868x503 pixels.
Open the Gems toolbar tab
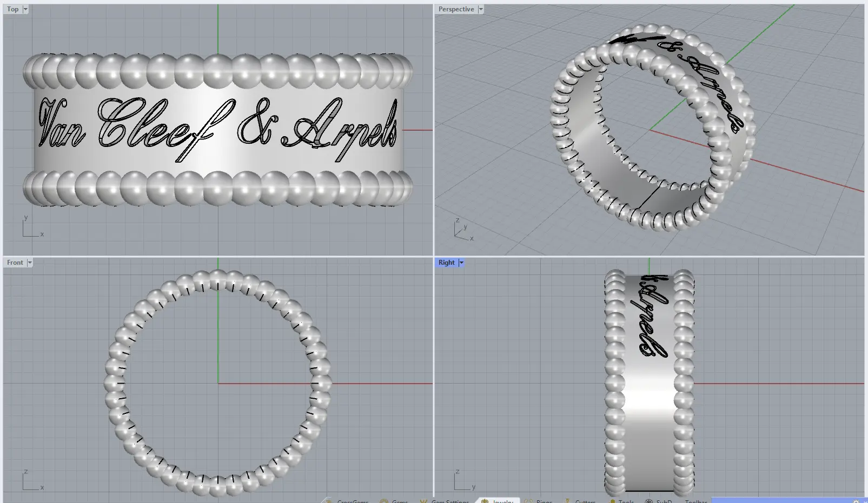coord(400,501)
